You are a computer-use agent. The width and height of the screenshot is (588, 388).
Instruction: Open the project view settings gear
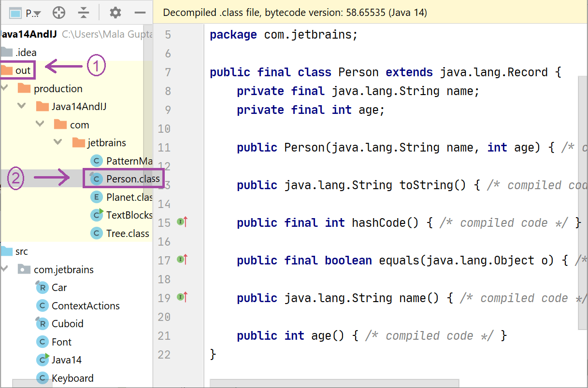(x=115, y=13)
